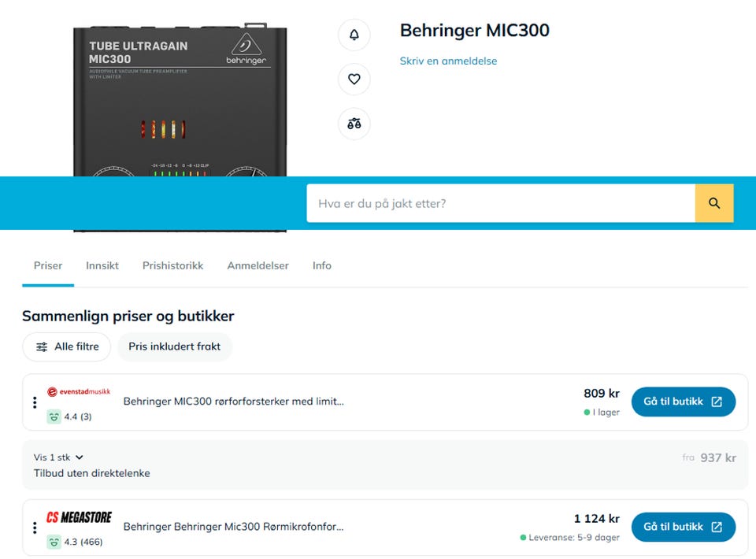
Task: Toggle the Pris inkludert frakt filter
Action: 175,346
